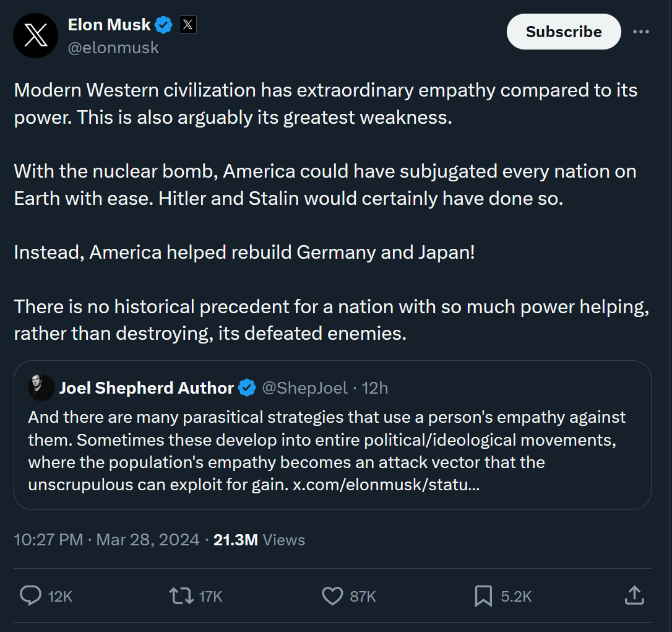Open the x.com/elonmusk/statu... link
672x632 pixels.
point(386,485)
